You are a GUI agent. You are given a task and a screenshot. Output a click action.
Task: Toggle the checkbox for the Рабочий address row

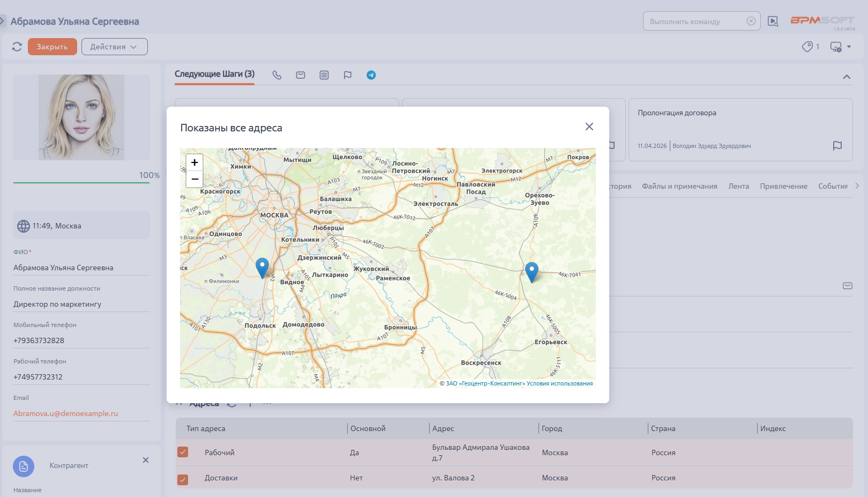click(x=183, y=452)
